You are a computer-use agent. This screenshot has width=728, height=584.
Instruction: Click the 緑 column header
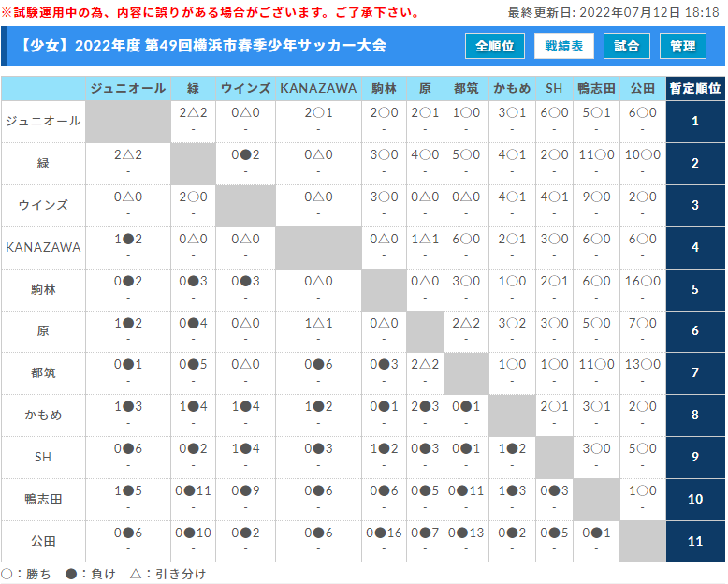(x=193, y=89)
